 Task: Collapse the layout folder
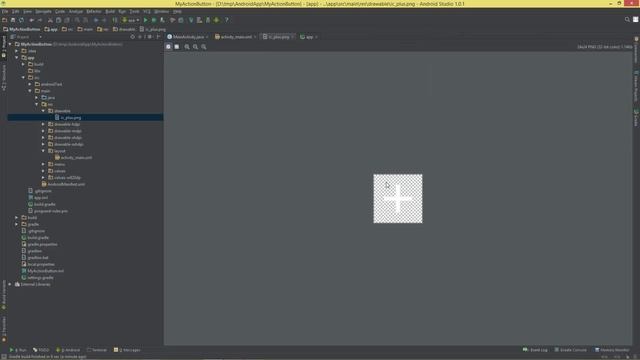43,151
